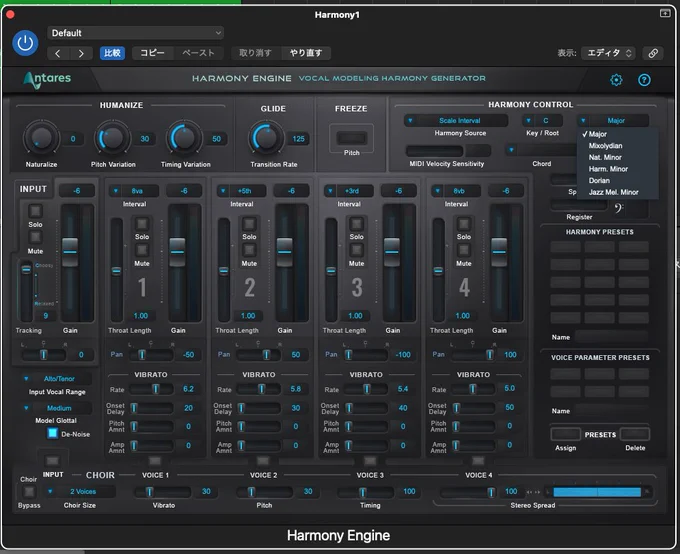Click the Timing Variation knob
Viewport: 680px width, 554px height.
184,138
